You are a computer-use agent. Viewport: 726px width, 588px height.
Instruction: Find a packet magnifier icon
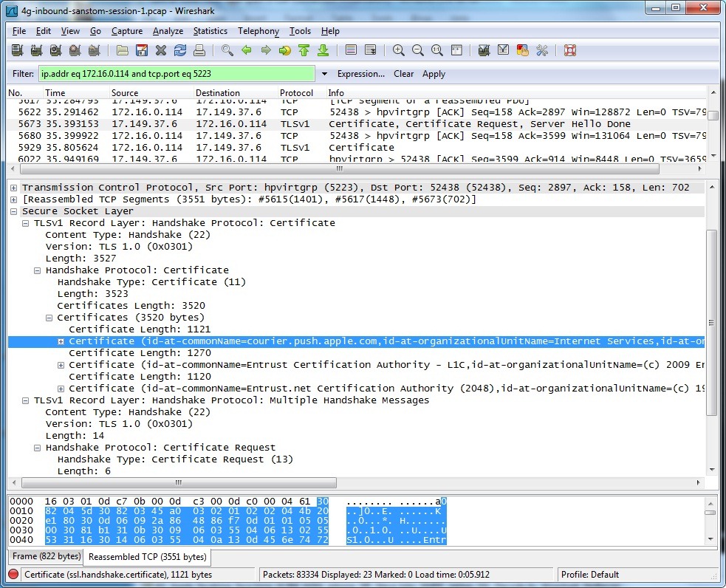(227, 50)
